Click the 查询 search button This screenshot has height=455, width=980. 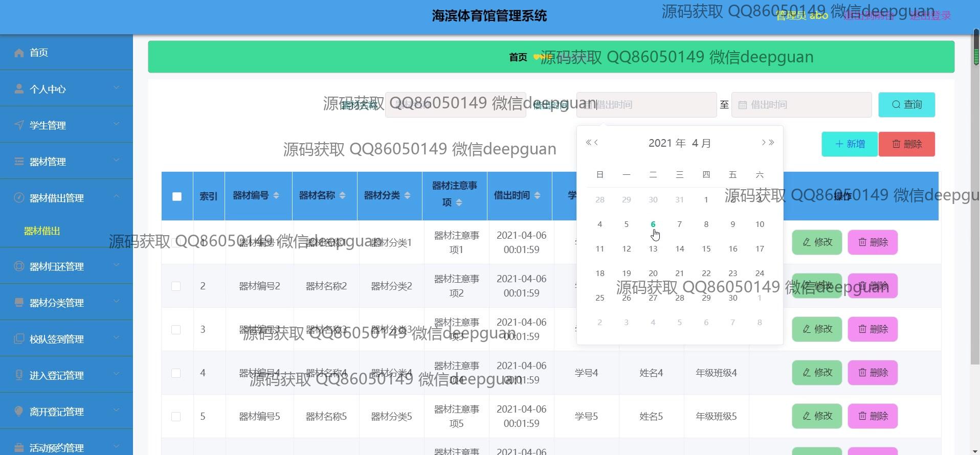click(x=906, y=105)
